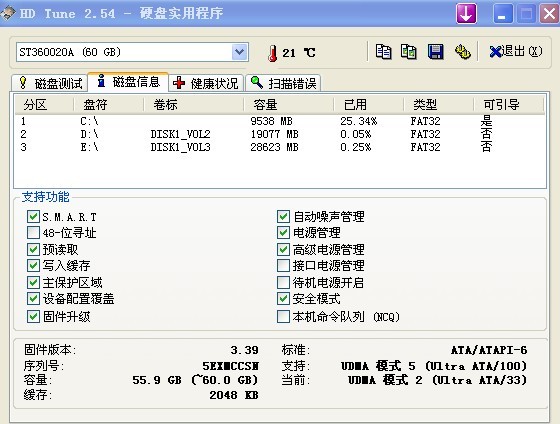Switch to the 扫描错误 tab
The image size is (560, 424).
(x=284, y=83)
